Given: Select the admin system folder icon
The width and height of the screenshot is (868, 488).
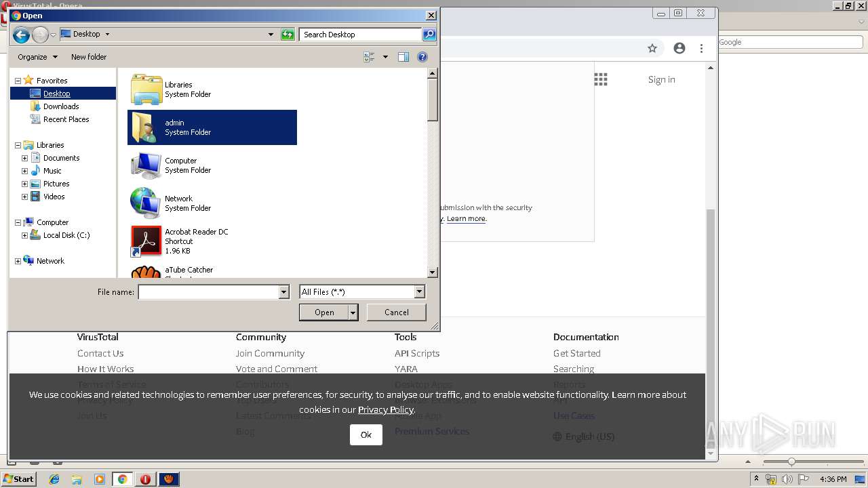Looking at the screenshot, I should pyautogui.click(x=146, y=127).
